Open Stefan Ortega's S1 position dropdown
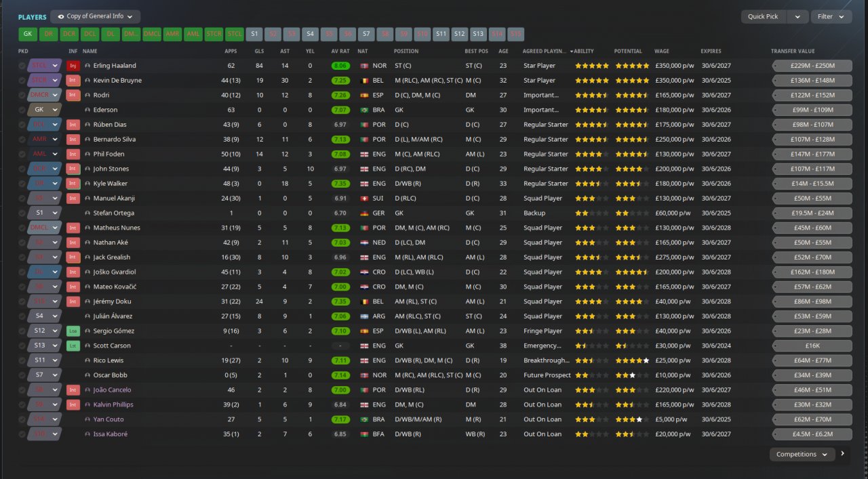Image resolution: width=868 pixels, height=479 pixels. pyautogui.click(x=45, y=213)
